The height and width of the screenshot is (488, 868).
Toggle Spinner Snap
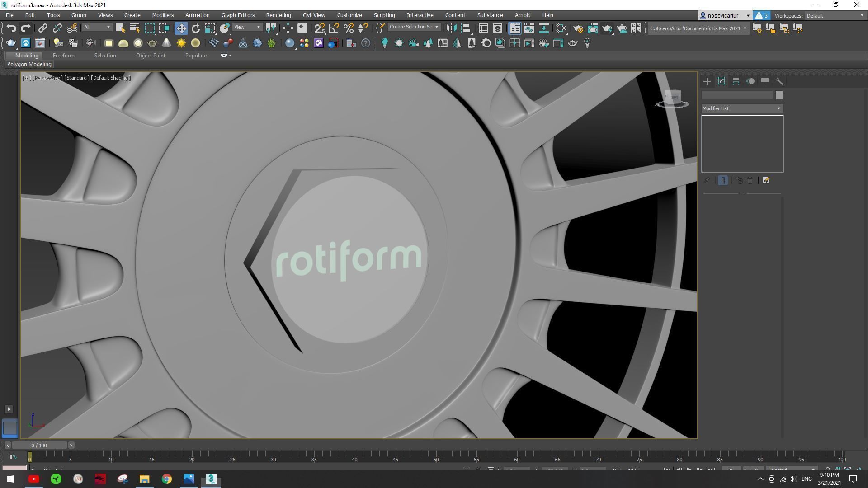(x=363, y=28)
